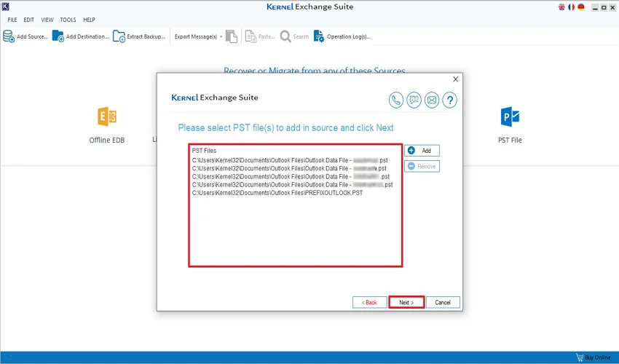The image size is (619, 364).
Task: Open the VIEW menu
Action: (47, 20)
